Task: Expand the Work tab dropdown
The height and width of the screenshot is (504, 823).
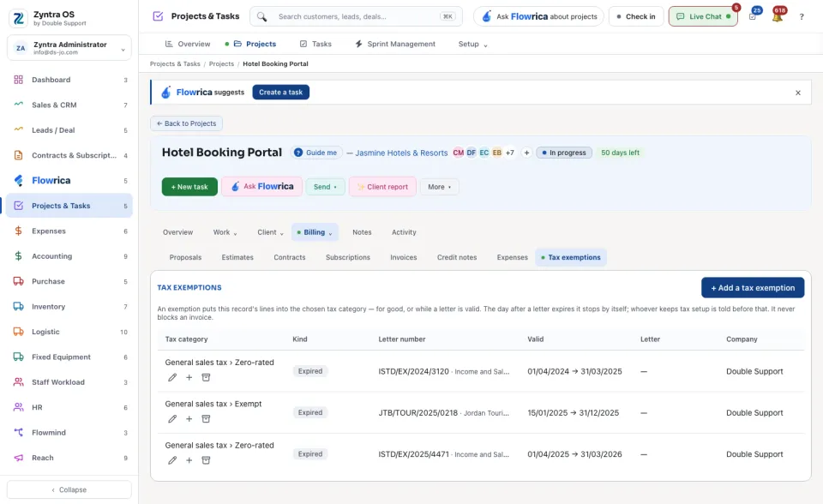Action: pos(225,232)
